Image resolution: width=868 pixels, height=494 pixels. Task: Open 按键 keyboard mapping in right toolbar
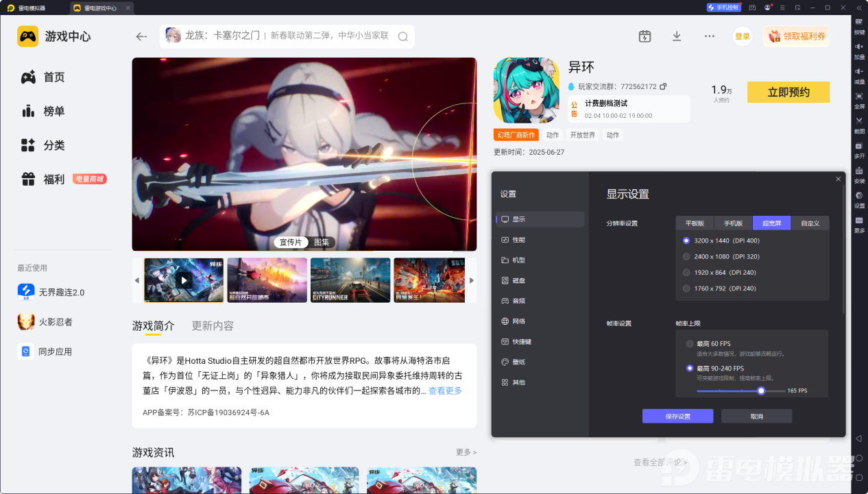[x=859, y=25]
